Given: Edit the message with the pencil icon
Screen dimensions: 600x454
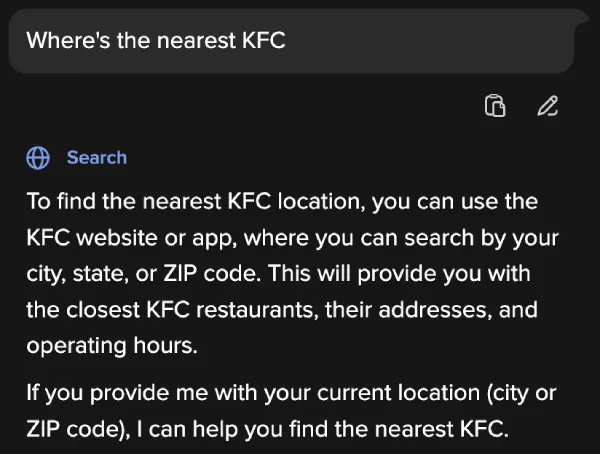Looking at the screenshot, I should (548, 106).
